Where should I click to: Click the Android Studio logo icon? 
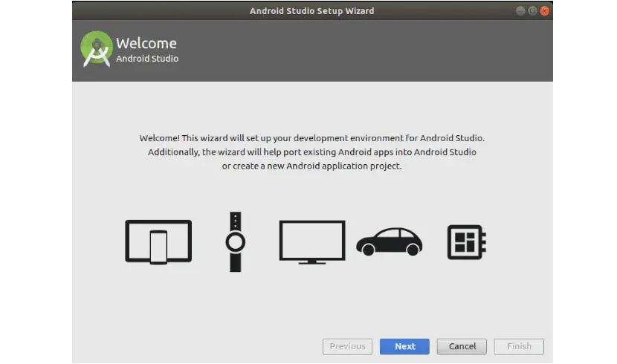[x=97, y=49]
